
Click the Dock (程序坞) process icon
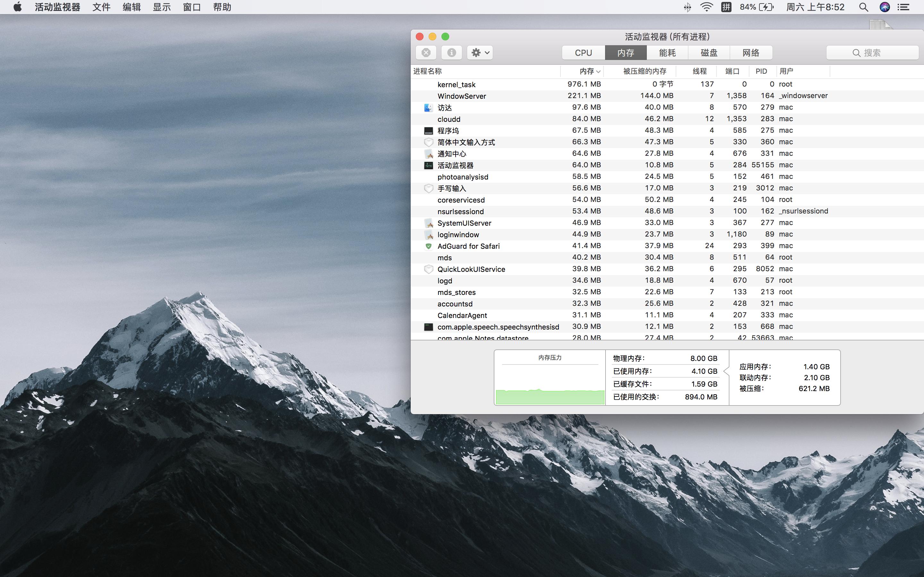tap(428, 131)
